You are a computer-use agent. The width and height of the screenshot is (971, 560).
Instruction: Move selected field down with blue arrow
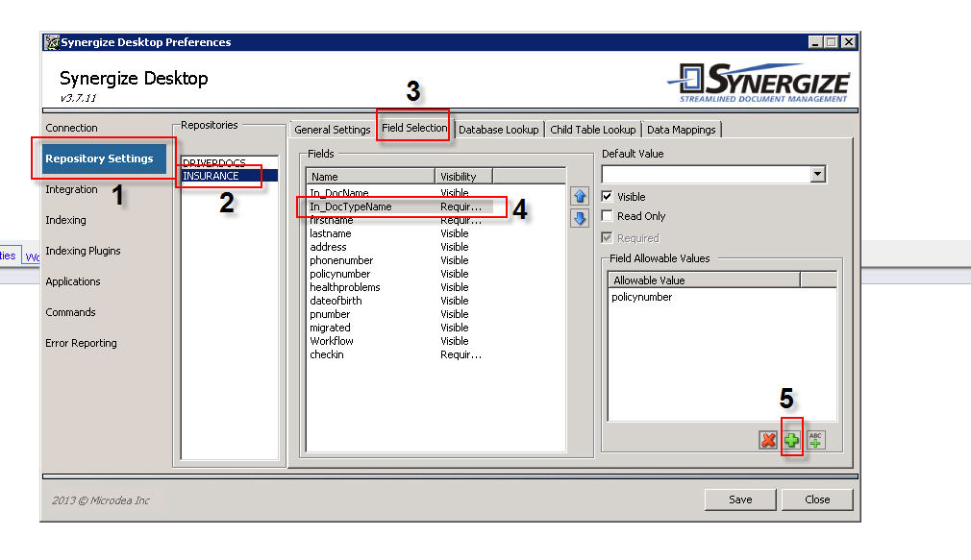(x=580, y=218)
